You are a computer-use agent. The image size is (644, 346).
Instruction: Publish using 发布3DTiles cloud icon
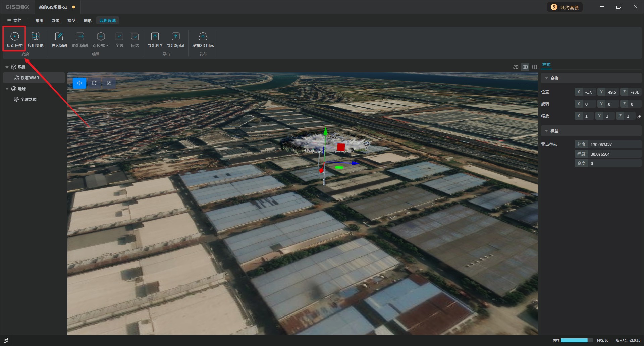[203, 37]
